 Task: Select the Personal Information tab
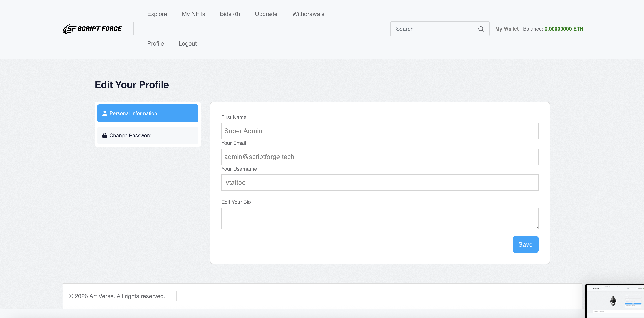pyautogui.click(x=148, y=113)
